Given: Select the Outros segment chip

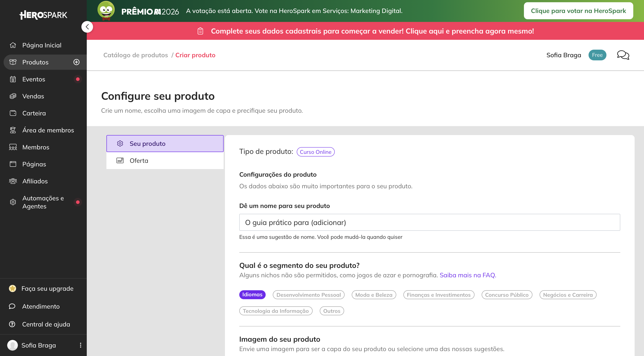Looking at the screenshot, I should coord(332,311).
